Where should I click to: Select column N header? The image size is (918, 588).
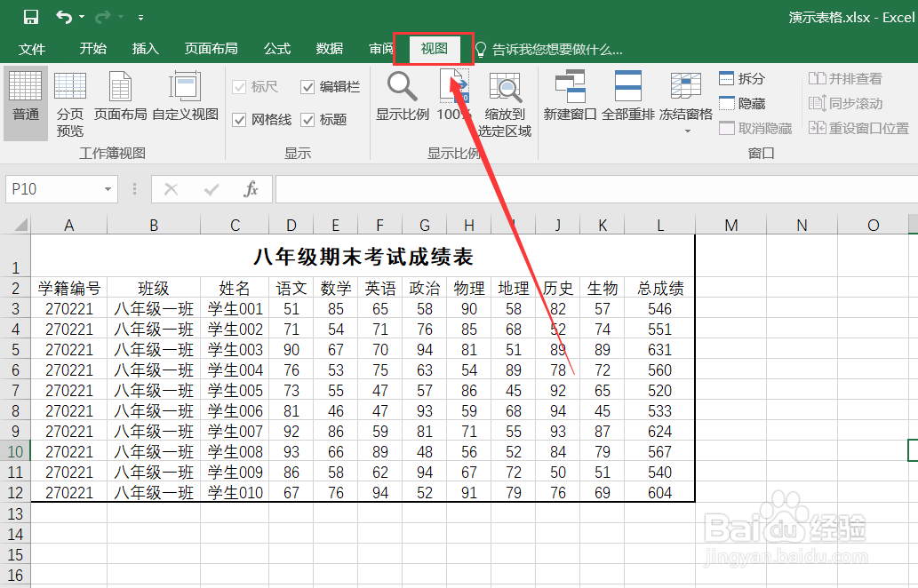(802, 226)
